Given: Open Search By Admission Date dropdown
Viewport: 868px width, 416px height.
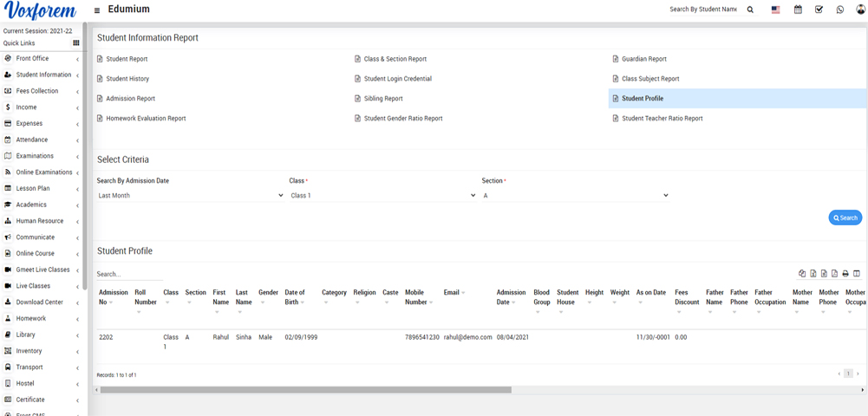Looking at the screenshot, I should 190,196.
